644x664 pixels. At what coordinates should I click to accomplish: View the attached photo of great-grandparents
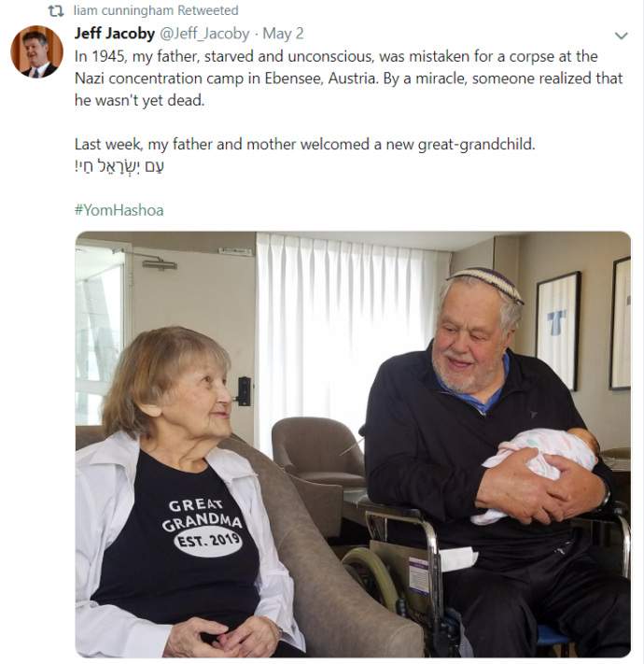[353, 445]
